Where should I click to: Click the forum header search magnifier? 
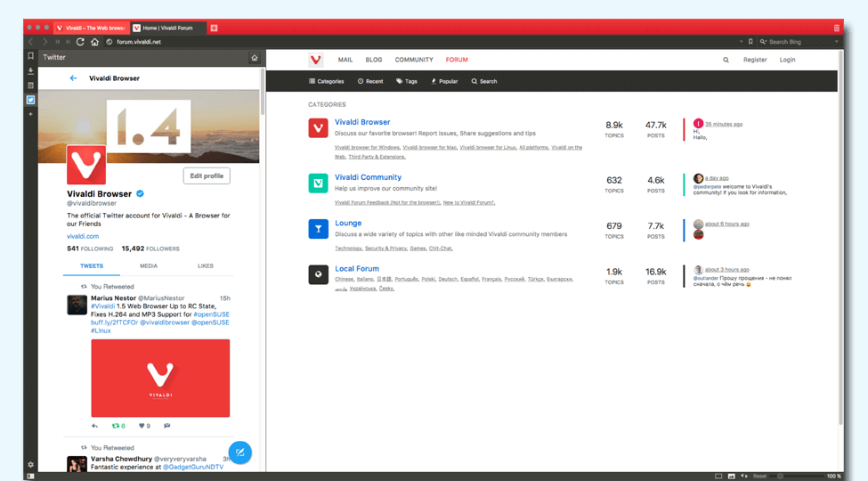click(x=726, y=60)
